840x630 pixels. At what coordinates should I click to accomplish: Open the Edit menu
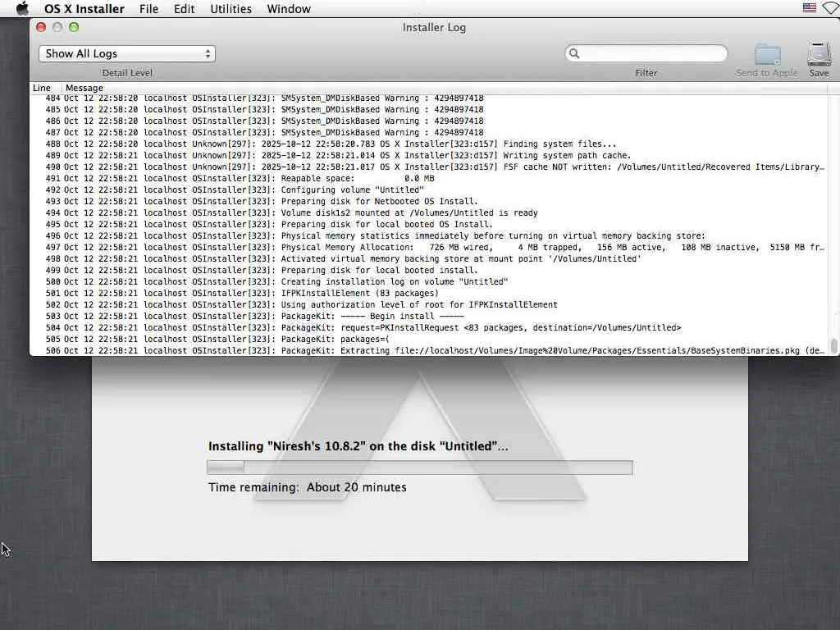coord(184,8)
